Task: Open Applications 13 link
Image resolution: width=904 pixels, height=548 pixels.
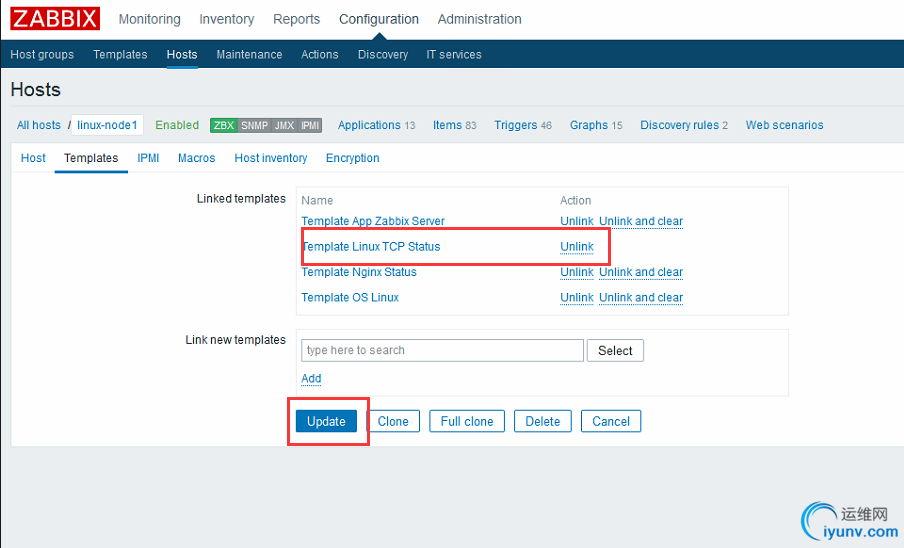Action: click(376, 125)
